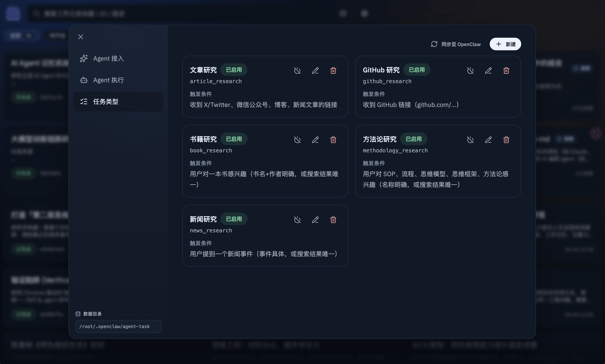Disable the GitHub 研究 task type

click(470, 71)
